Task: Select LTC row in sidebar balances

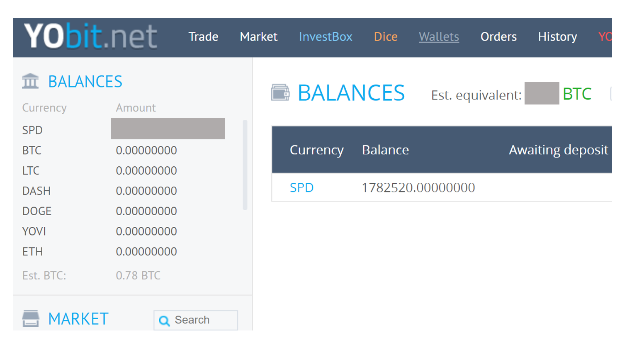Action: pos(100,170)
